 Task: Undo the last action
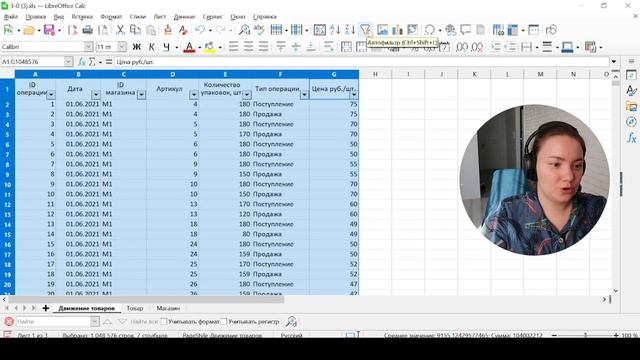200,30
